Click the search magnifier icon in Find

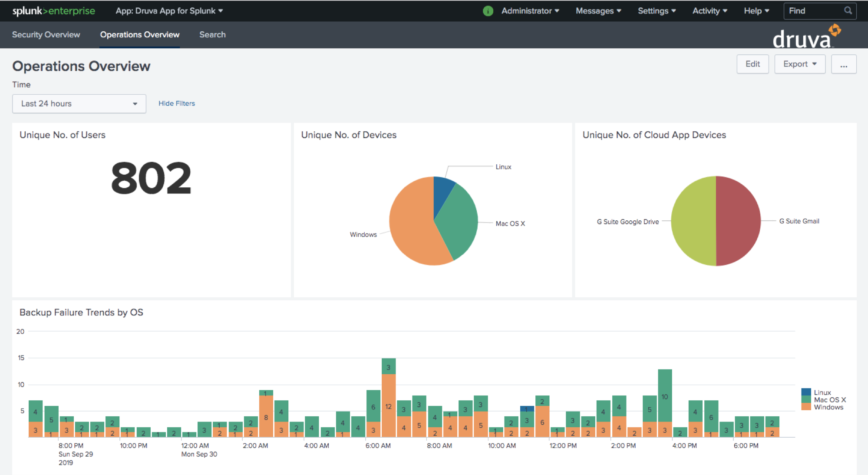(848, 10)
